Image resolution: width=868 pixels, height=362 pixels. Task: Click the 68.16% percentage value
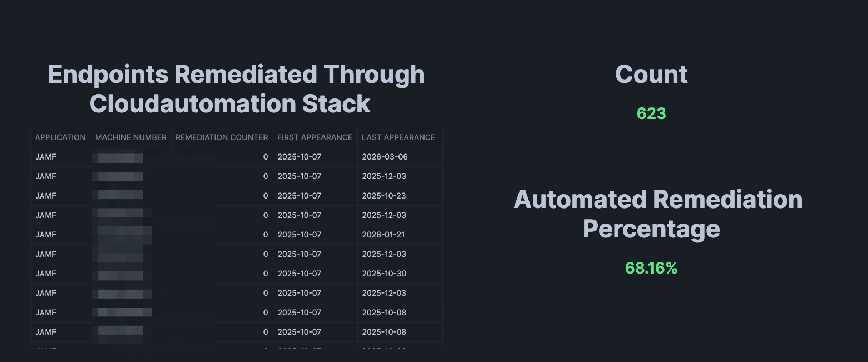tap(651, 268)
